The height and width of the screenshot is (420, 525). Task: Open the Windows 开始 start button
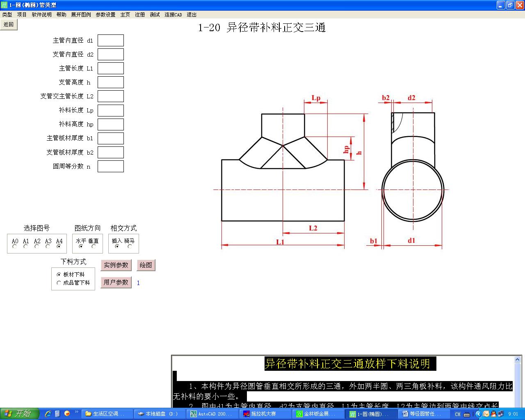(x=19, y=413)
